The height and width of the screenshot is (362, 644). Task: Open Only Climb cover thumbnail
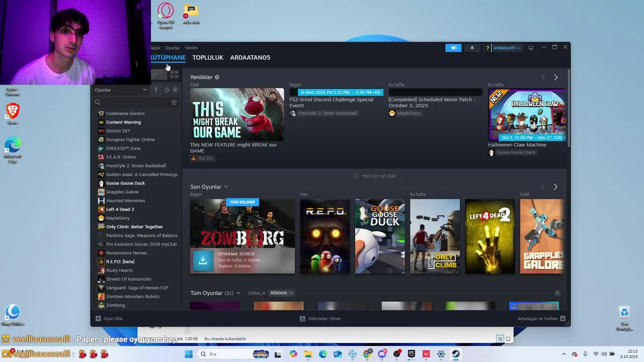(x=435, y=236)
